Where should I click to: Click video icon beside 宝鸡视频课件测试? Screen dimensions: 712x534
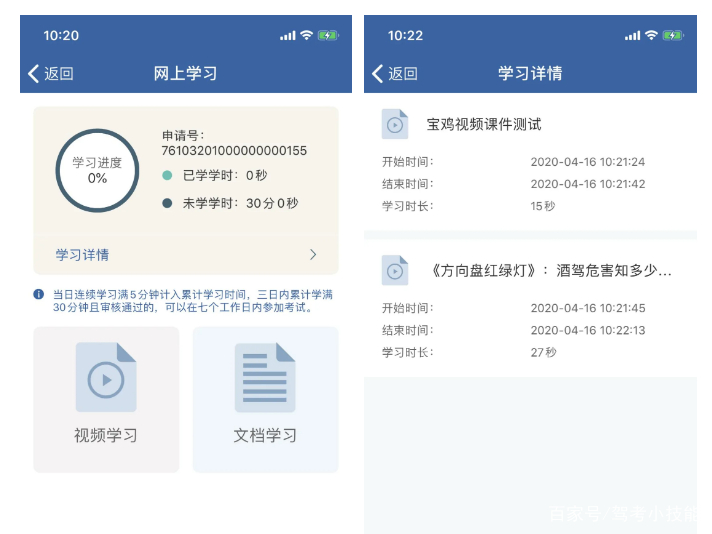(395, 124)
